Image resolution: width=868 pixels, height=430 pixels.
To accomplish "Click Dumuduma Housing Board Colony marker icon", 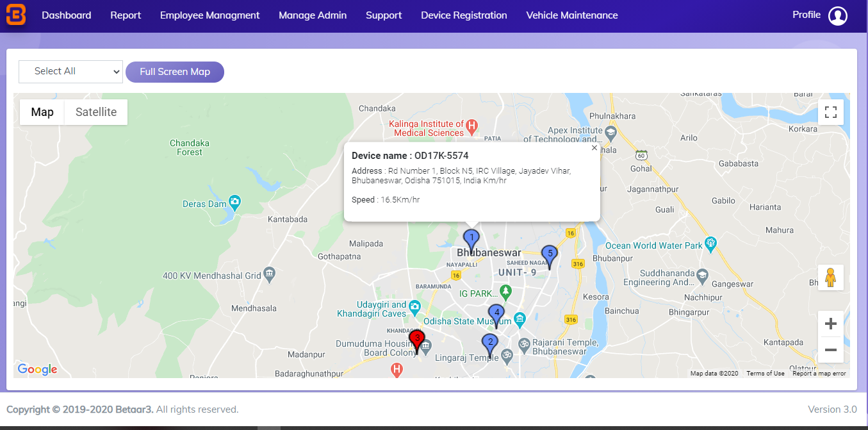I will pos(425,346).
